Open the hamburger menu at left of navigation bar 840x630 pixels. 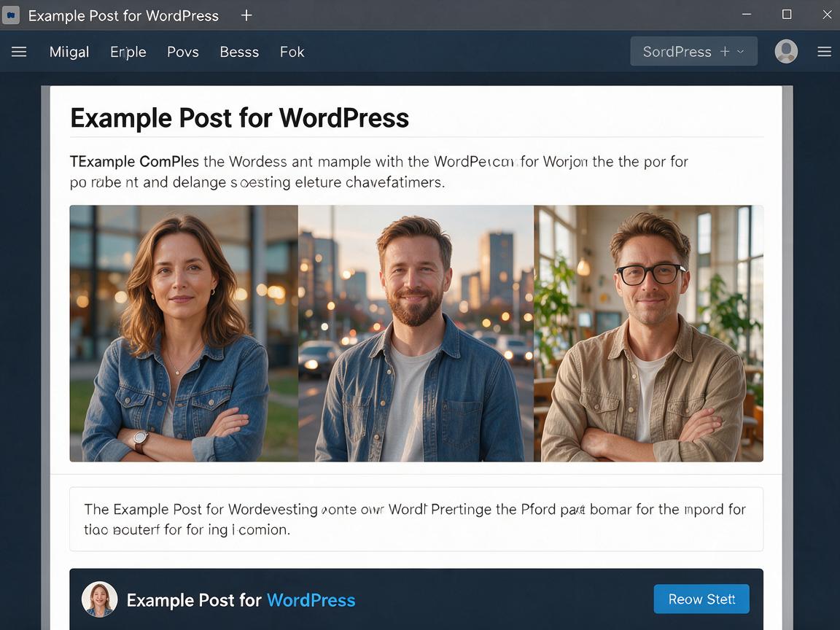[x=19, y=52]
